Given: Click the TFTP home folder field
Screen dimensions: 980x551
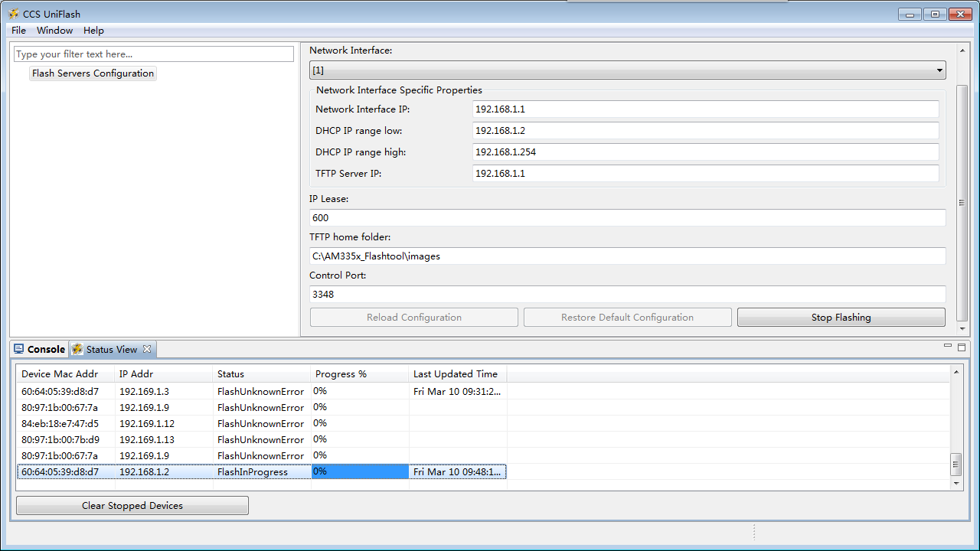Looking at the screenshot, I should (628, 256).
